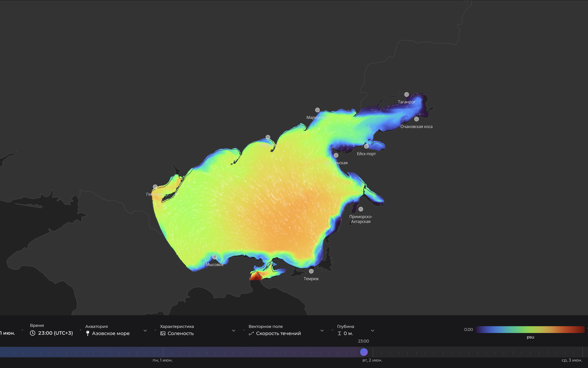Screen dimensions: 588x368
Task: Click the psu unit label
Action: pos(530,337)
